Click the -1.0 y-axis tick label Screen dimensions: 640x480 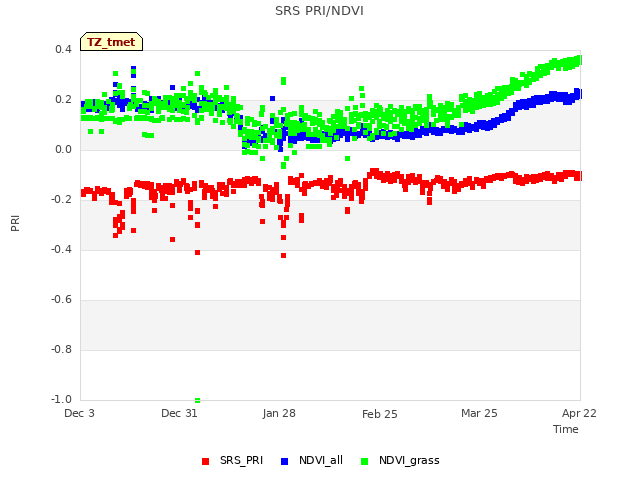(61, 399)
